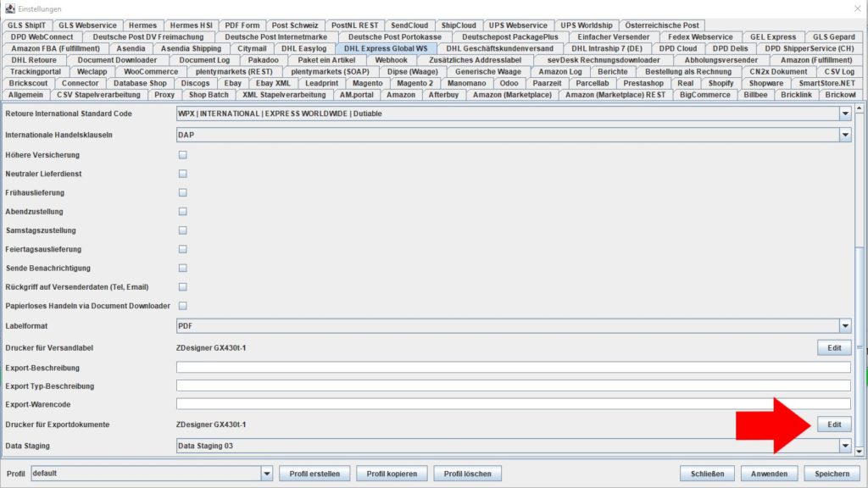Open the Magento 2 tab
The image size is (868, 488).
tap(415, 83)
